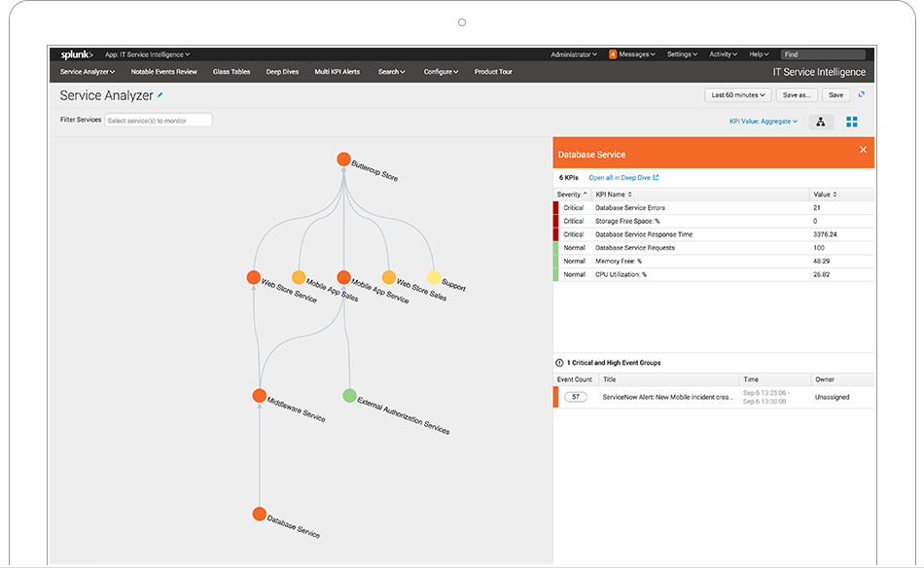924x568 pixels.
Task: Open the ServiceNow Alert event group title
Action: pos(667,397)
